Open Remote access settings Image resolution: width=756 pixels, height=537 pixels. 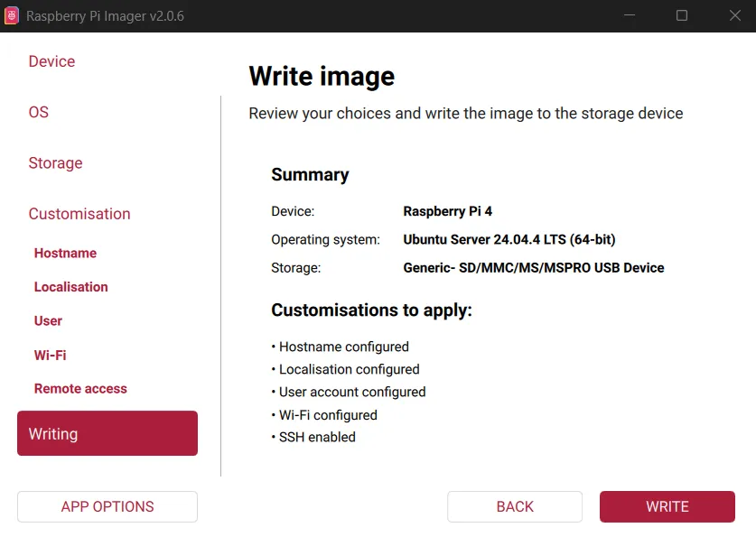(x=80, y=389)
